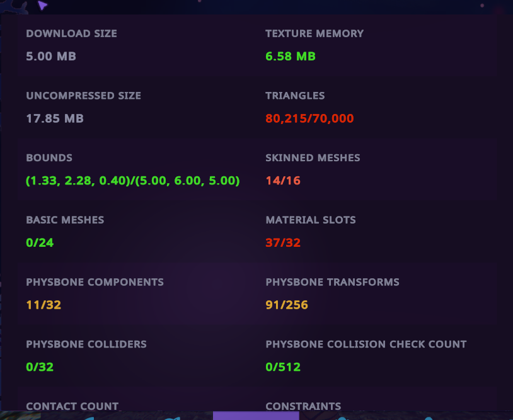Select the PhysBone Colliders label
Screen dimensions: 513x420
coord(86,344)
